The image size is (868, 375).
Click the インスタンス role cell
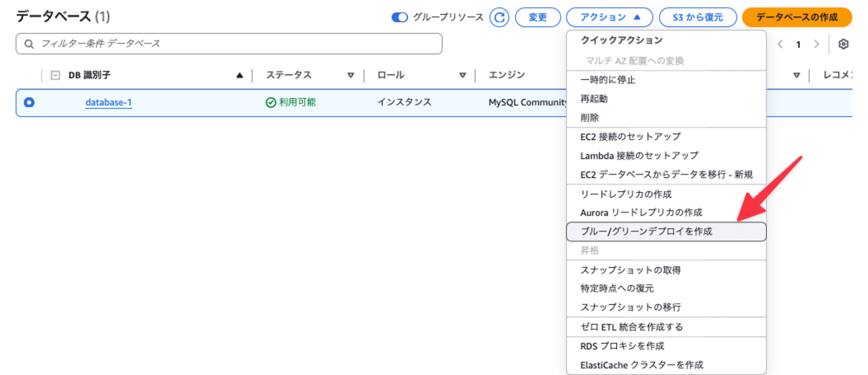tap(404, 103)
